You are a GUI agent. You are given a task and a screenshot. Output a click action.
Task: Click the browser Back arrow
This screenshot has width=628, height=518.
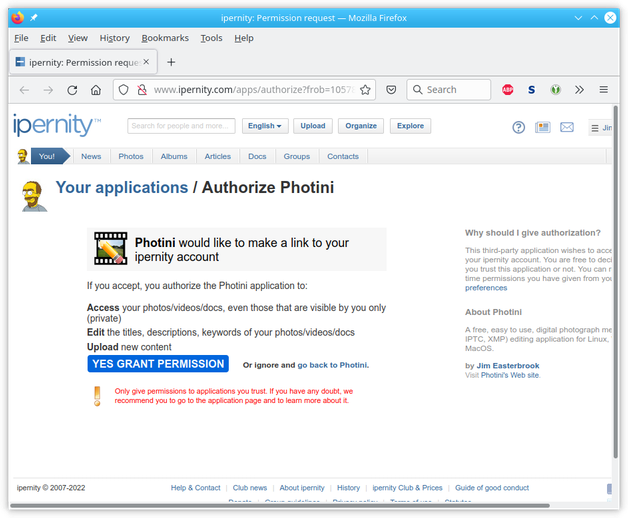[x=24, y=90]
